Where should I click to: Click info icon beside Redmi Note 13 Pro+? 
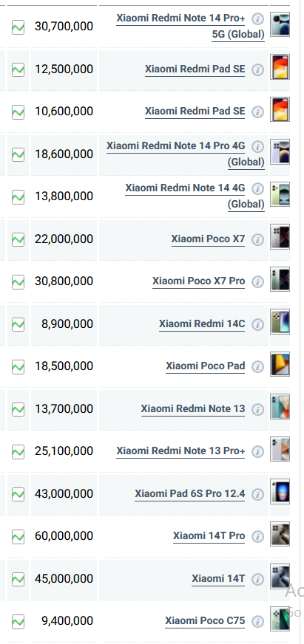[257, 452]
